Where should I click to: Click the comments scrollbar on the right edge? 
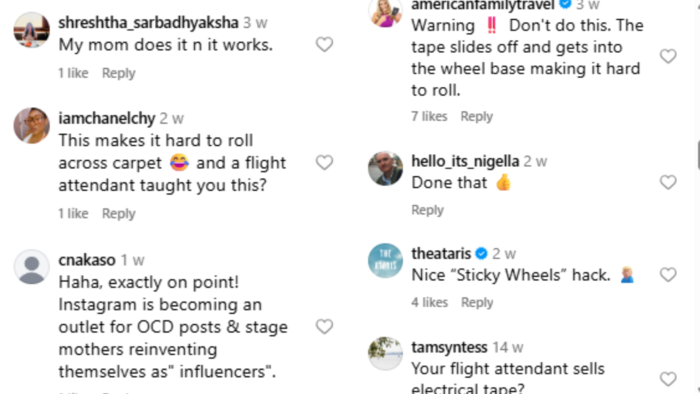click(x=698, y=155)
